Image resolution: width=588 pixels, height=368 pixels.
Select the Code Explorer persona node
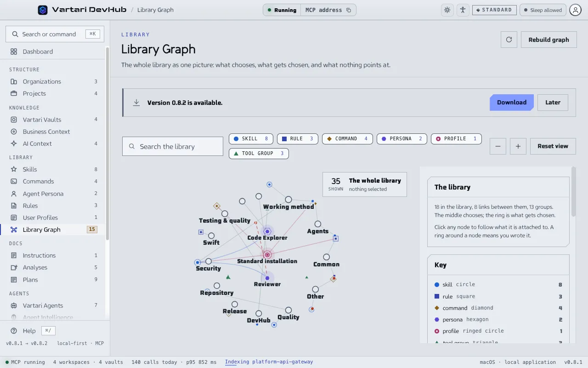(267, 231)
